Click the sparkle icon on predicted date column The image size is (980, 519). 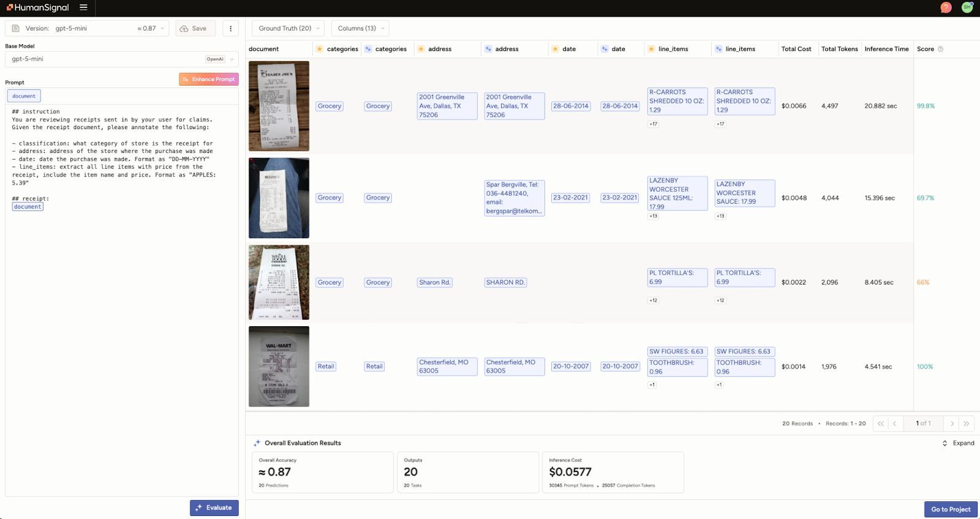pos(605,49)
